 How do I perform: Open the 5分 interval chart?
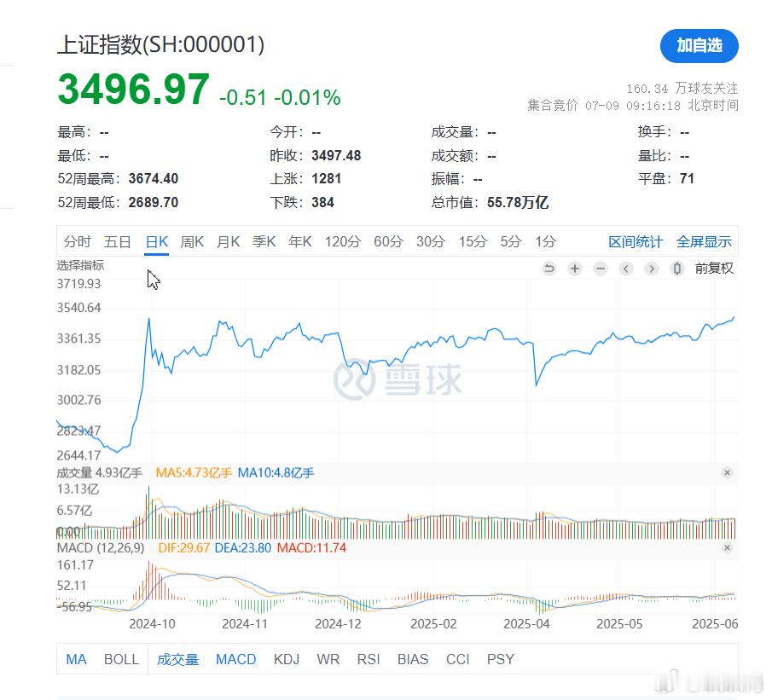pyautogui.click(x=511, y=241)
